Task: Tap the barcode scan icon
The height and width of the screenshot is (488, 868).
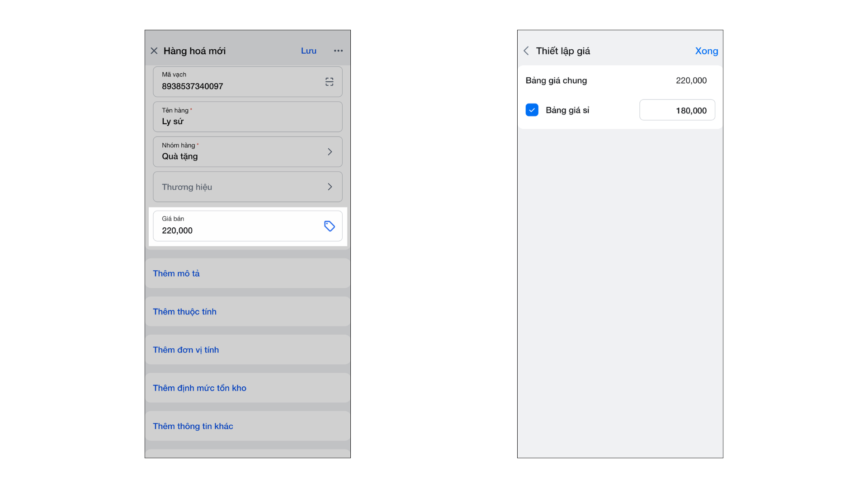Action: [329, 82]
